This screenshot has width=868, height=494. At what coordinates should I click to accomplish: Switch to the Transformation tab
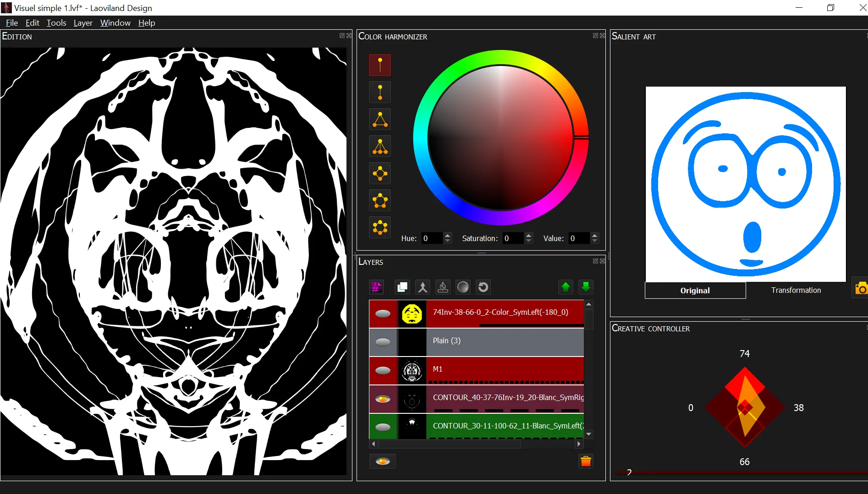[x=796, y=290]
